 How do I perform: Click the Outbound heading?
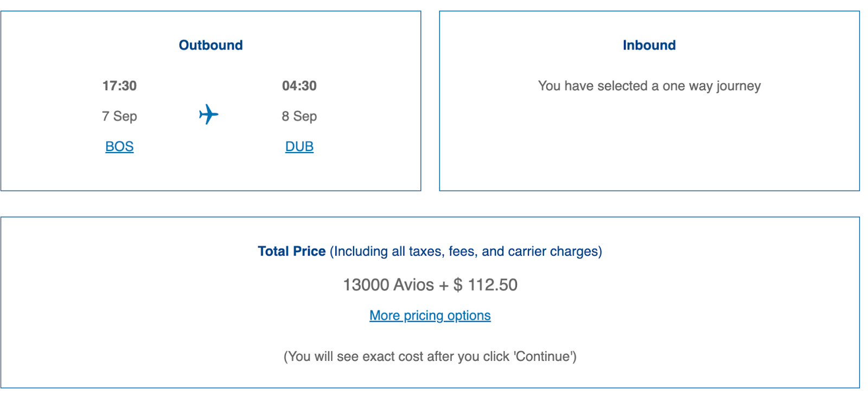coord(210,45)
